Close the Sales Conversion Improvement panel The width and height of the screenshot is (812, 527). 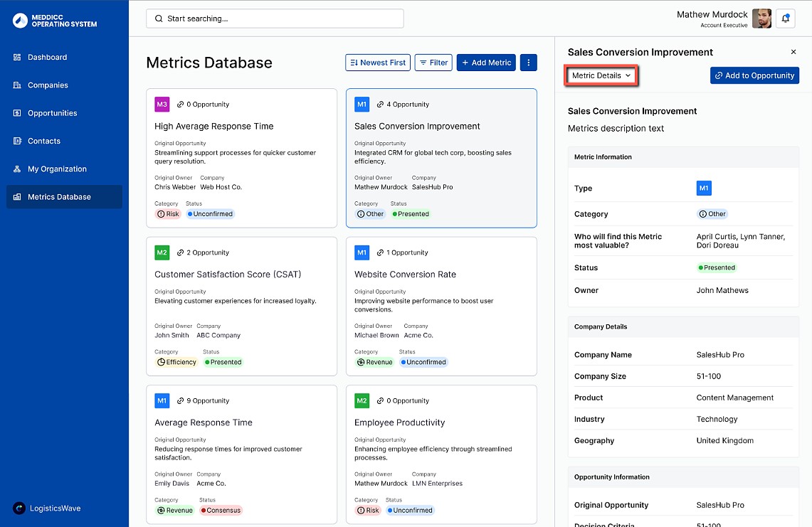pyautogui.click(x=793, y=52)
